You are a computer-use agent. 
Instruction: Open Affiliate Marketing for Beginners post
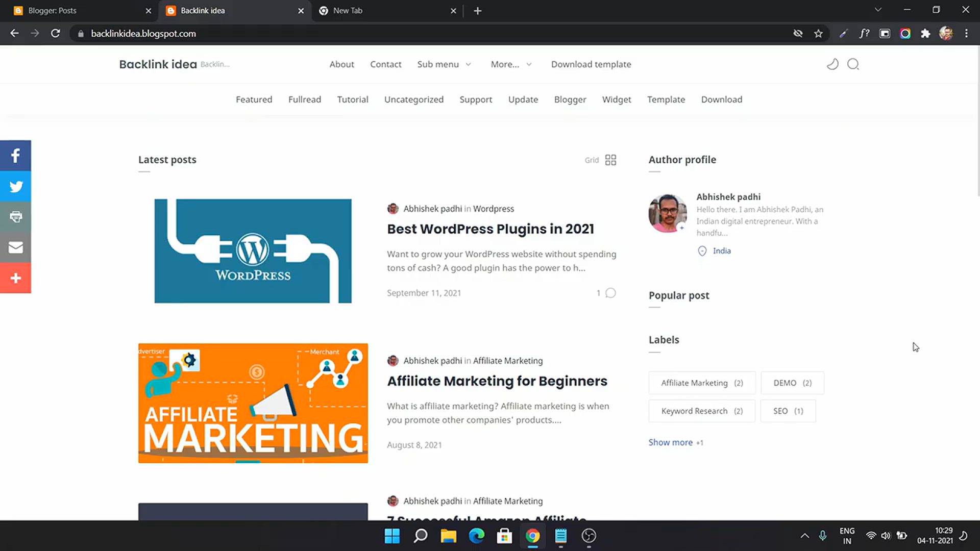497,381
